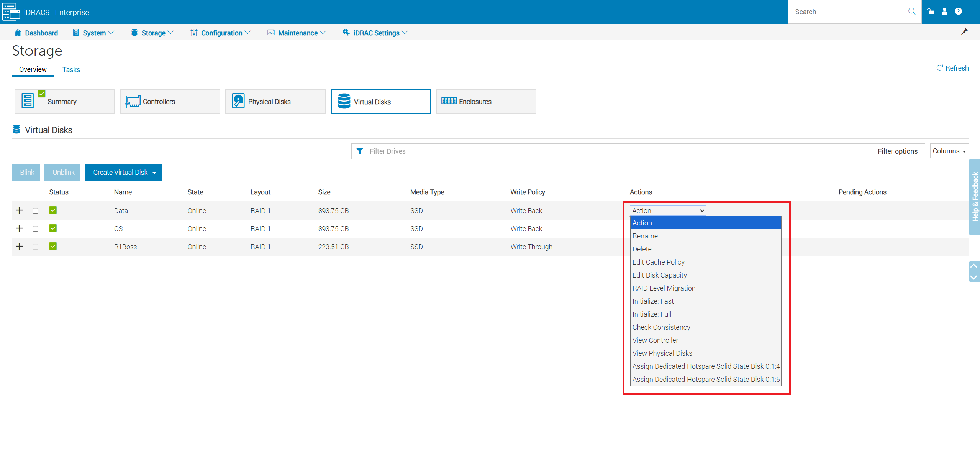Image resolution: width=980 pixels, height=470 pixels.
Task: Select the Controllers icon tile
Action: click(132, 101)
